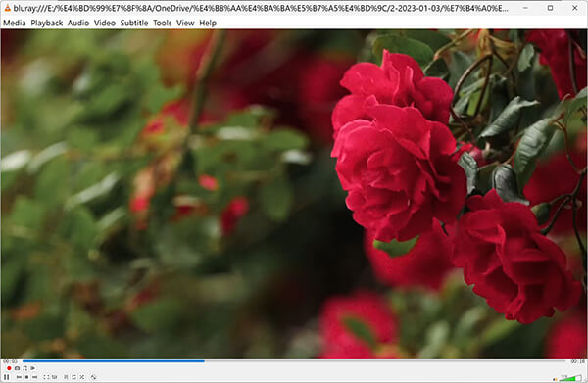Open the Media menu
The height and width of the screenshot is (383, 588).
tap(15, 23)
